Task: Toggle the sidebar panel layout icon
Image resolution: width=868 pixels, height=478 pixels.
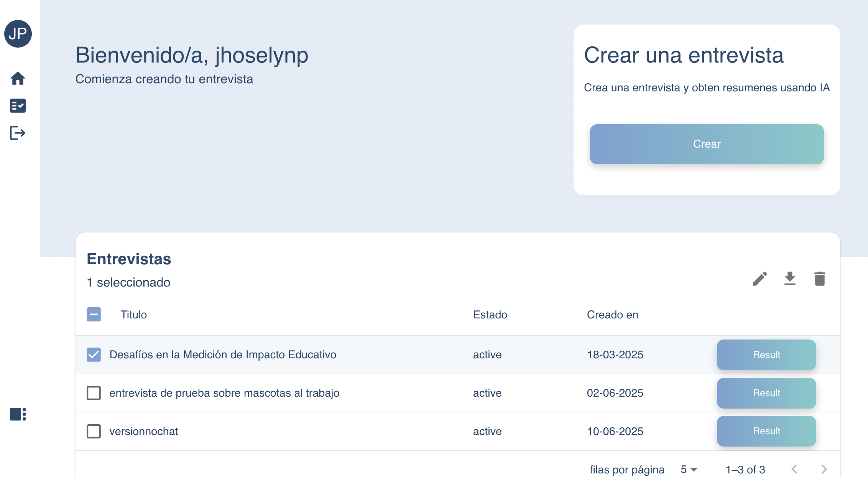Action: tap(18, 414)
